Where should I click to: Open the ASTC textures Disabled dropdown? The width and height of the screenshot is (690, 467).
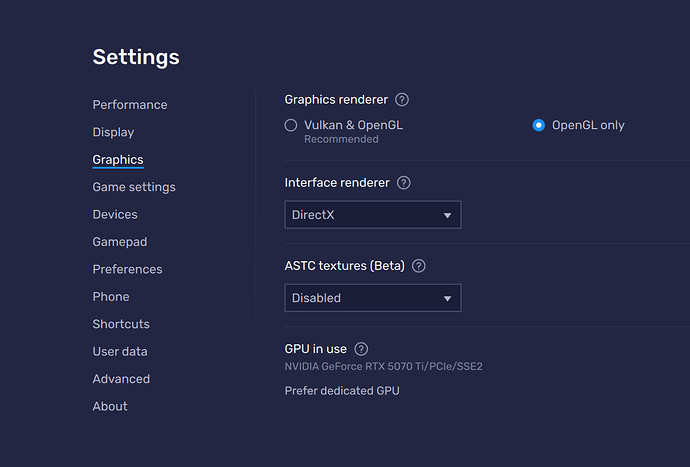pyautogui.click(x=373, y=298)
